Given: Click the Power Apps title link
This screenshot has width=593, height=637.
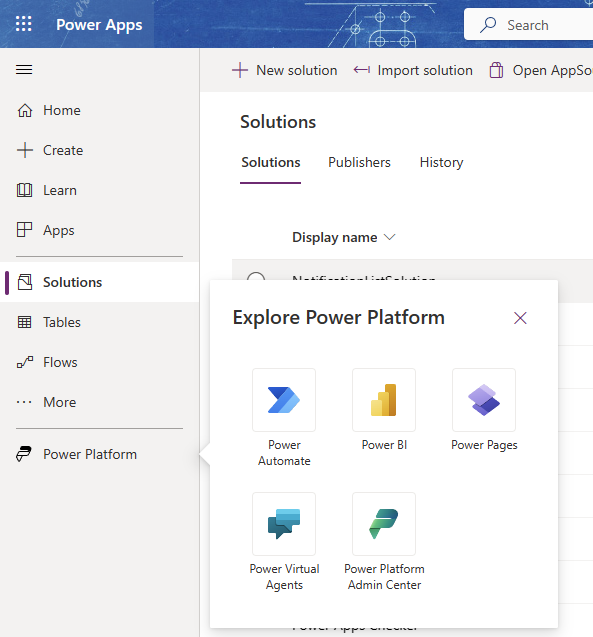Looking at the screenshot, I should click(99, 25).
